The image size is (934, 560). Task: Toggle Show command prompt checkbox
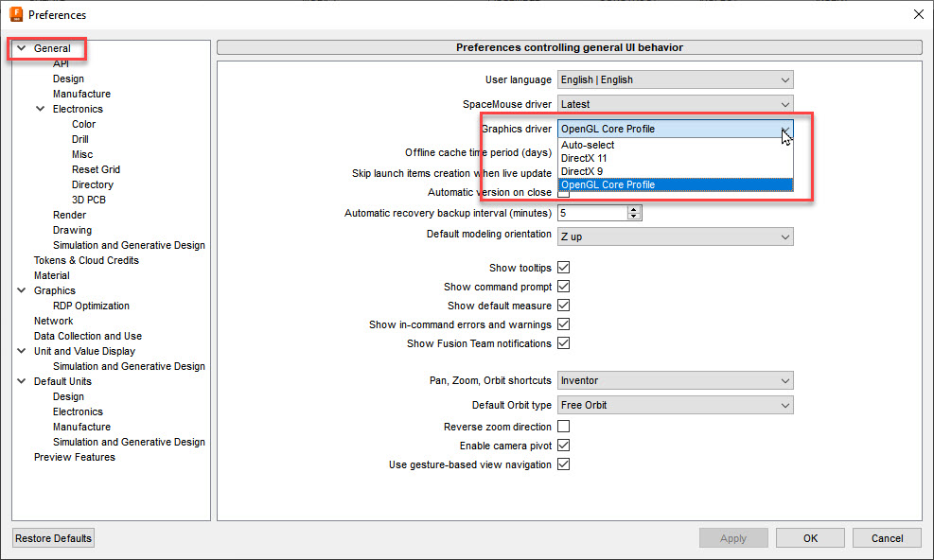click(x=563, y=287)
